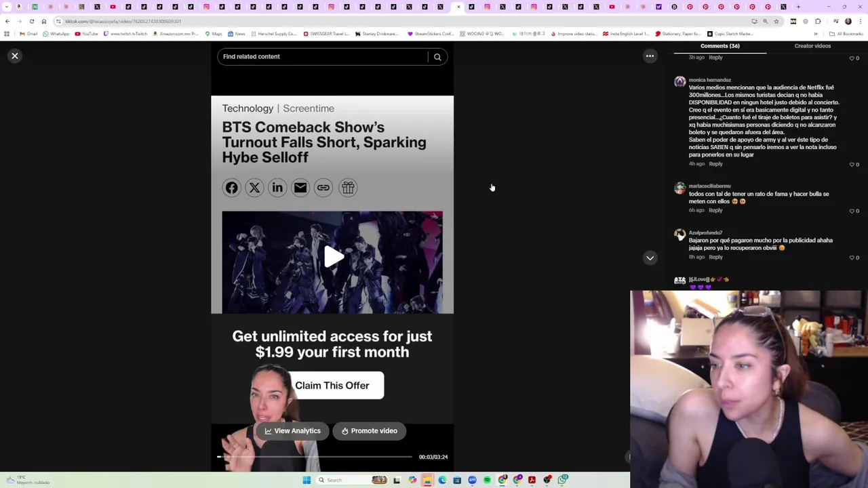Click the email share icon in the article
The width and height of the screenshot is (868, 488).
[300, 188]
